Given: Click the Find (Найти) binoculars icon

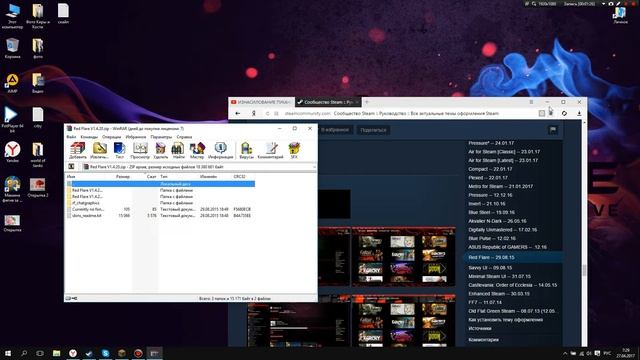Looking at the screenshot, I should coord(178,150).
